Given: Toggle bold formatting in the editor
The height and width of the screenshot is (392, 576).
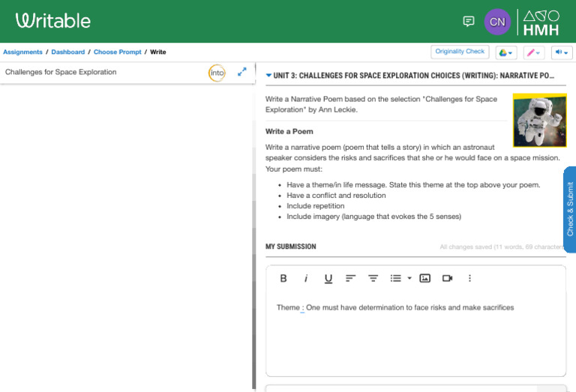Looking at the screenshot, I should (283, 278).
